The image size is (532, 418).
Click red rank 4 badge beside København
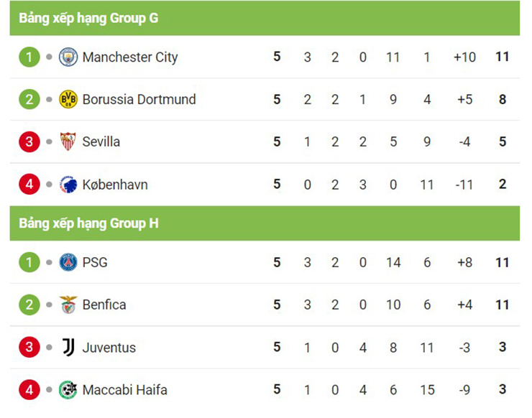29,184
